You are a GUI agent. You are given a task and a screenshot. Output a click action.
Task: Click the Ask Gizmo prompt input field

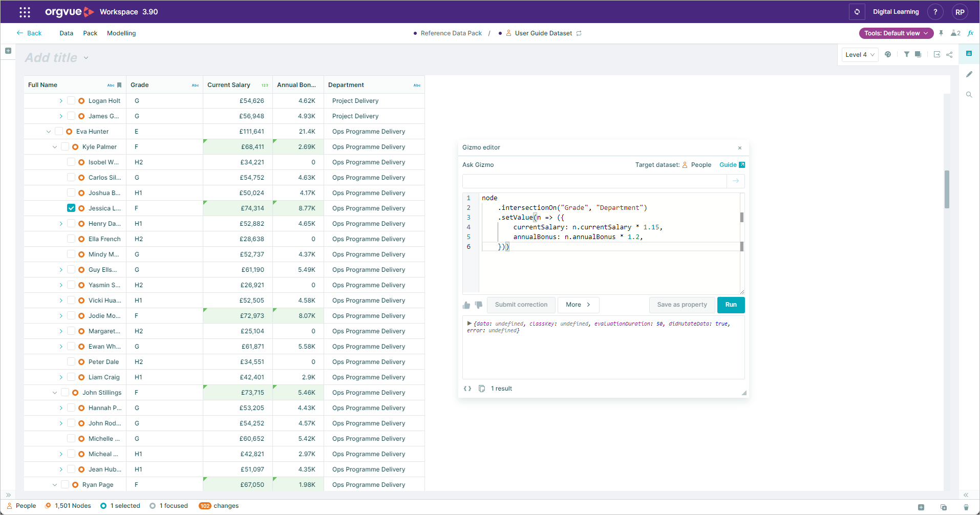tap(594, 181)
